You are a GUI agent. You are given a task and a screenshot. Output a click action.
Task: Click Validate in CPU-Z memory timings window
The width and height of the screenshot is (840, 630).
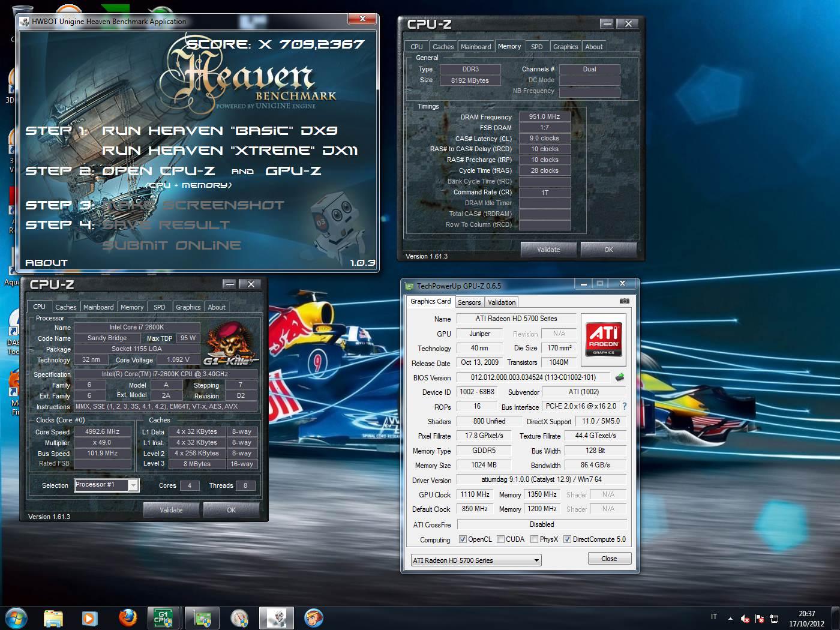548,250
